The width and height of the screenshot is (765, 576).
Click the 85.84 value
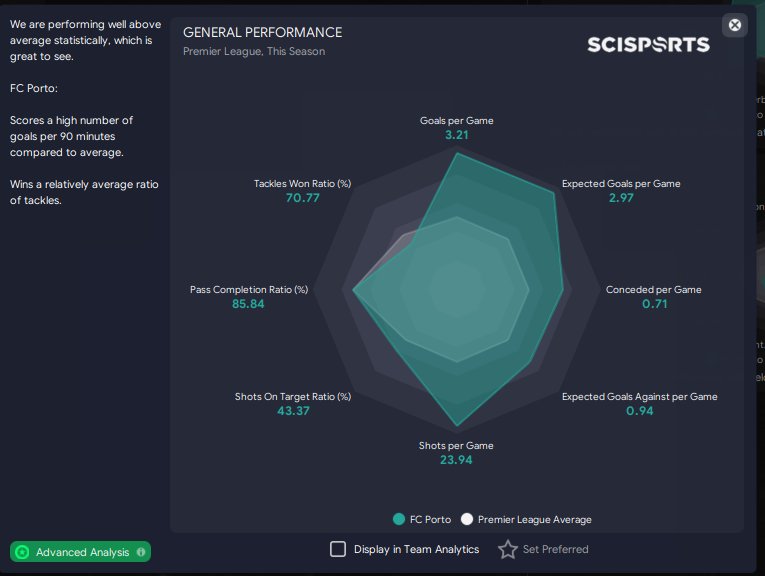click(248, 304)
